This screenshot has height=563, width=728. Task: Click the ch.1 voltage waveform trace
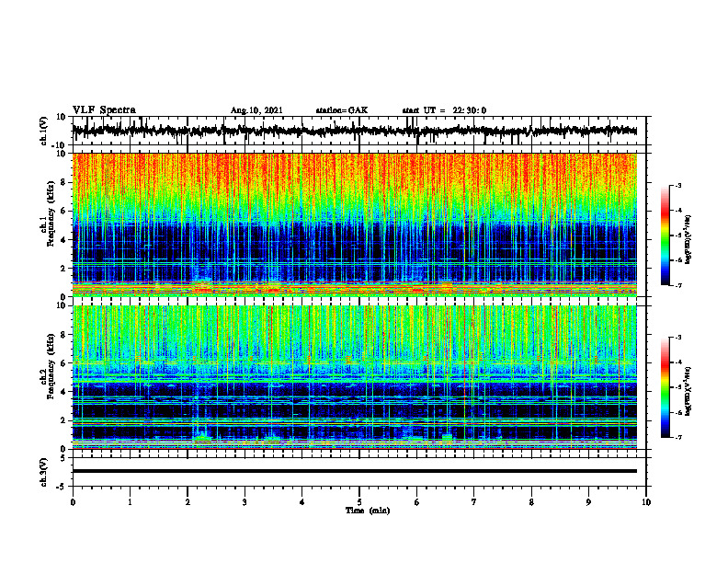pos(354,131)
